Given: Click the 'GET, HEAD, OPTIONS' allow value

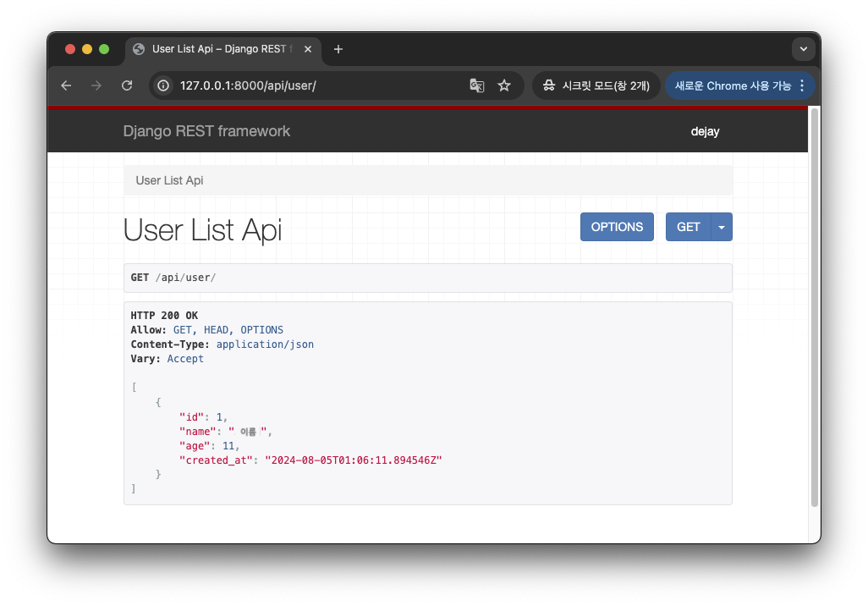Looking at the screenshot, I should point(228,330).
